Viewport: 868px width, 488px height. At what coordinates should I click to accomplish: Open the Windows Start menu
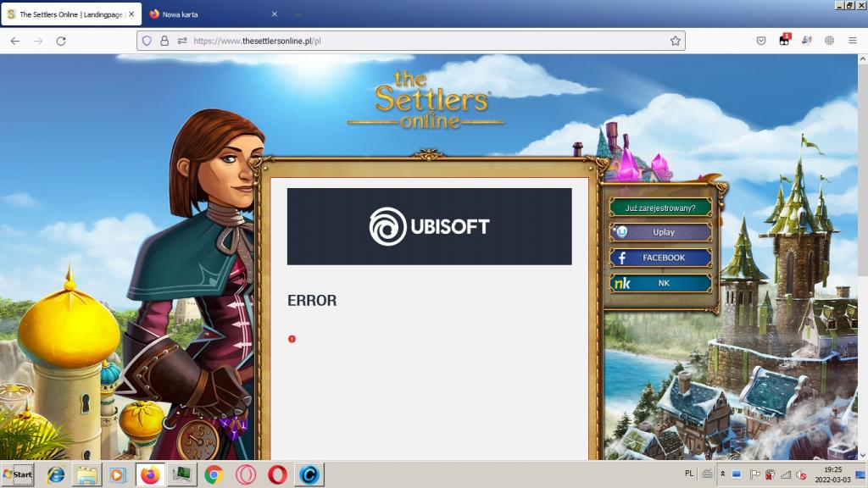18,474
